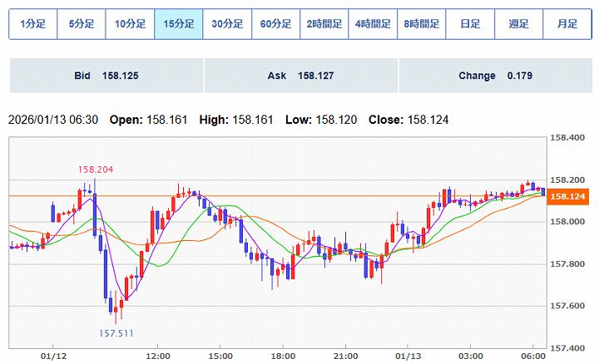Viewport: 599px width, 364px height.
Task: Show the 月足 monthly chart
Action: click(567, 24)
